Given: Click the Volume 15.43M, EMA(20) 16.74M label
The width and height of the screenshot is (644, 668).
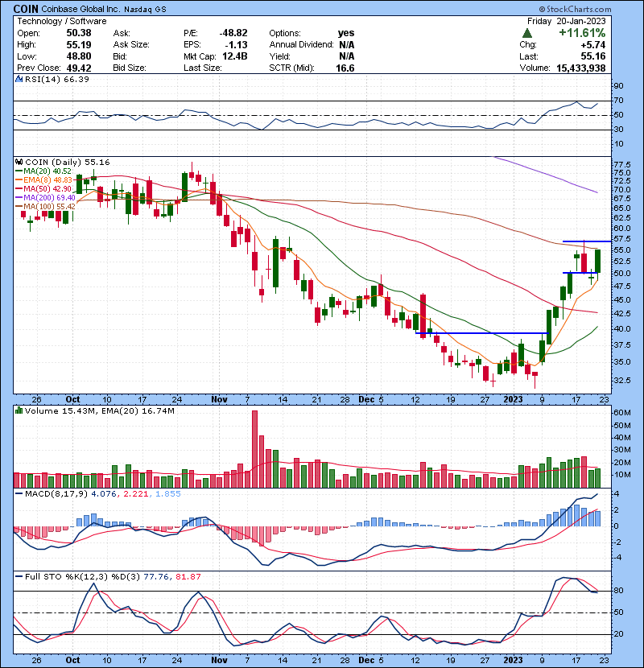Looking at the screenshot, I should (99, 410).
